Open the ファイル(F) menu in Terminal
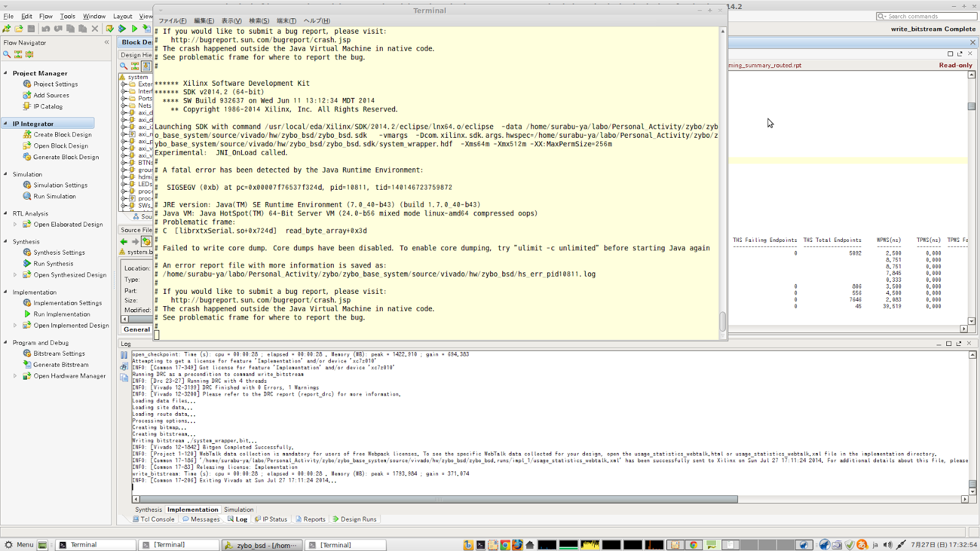980x551 pixels. pos(173,21)
